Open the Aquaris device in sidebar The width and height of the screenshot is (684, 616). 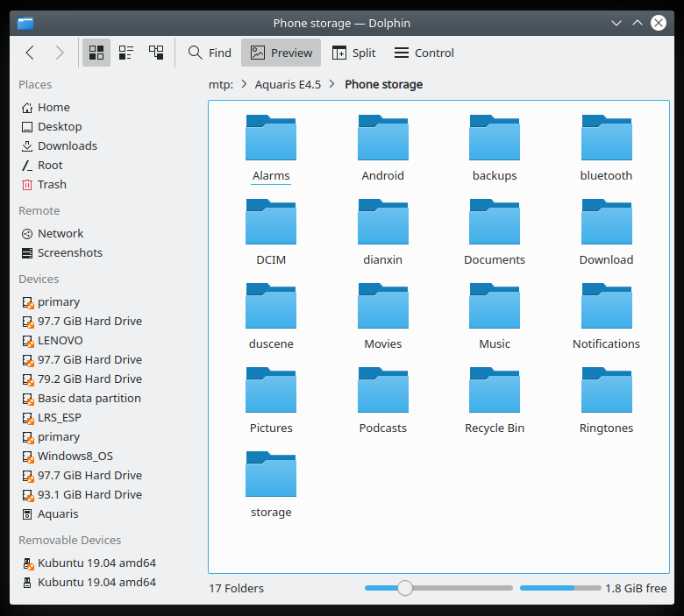[x=58, y=513]
